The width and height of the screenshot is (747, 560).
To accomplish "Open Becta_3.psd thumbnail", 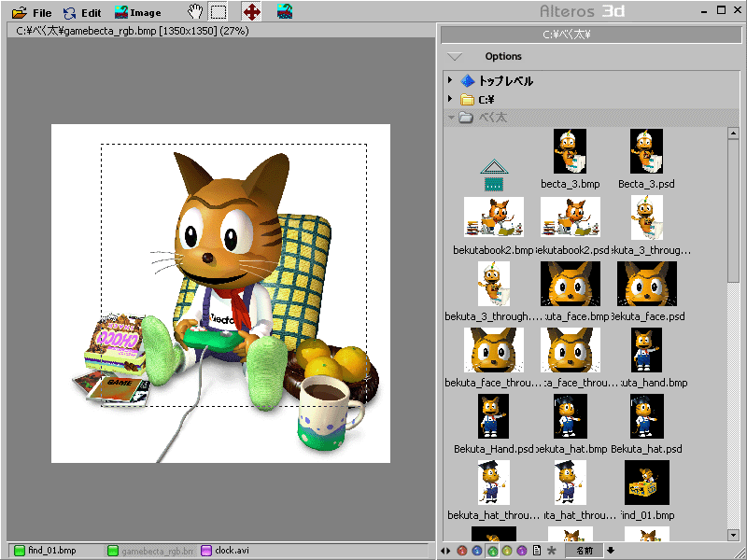I will (646, 151).
